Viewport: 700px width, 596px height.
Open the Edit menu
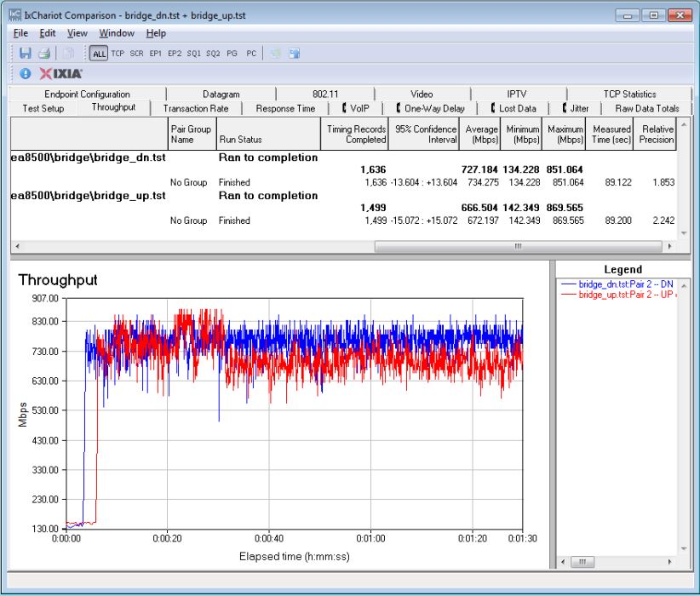[x=48, y=33]
